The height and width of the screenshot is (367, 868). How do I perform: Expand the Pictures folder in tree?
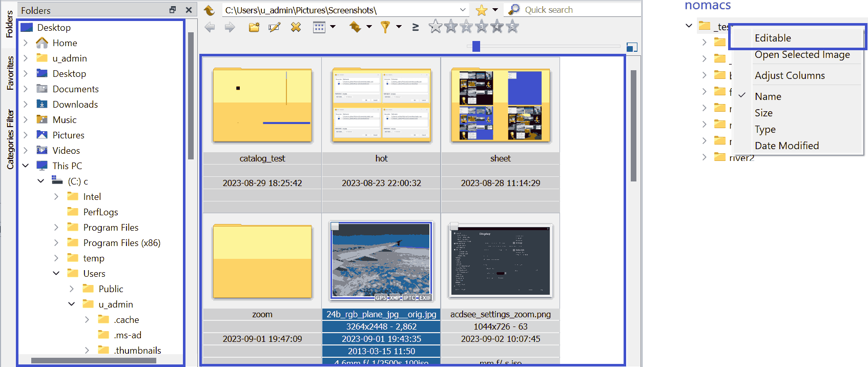[x=26, y=135]
